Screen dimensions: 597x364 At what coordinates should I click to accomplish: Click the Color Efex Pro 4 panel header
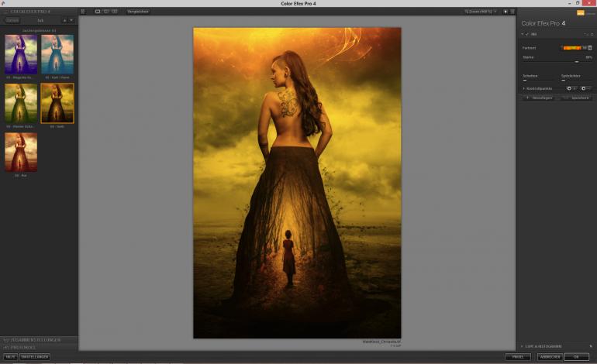click(x=544, y=23)
